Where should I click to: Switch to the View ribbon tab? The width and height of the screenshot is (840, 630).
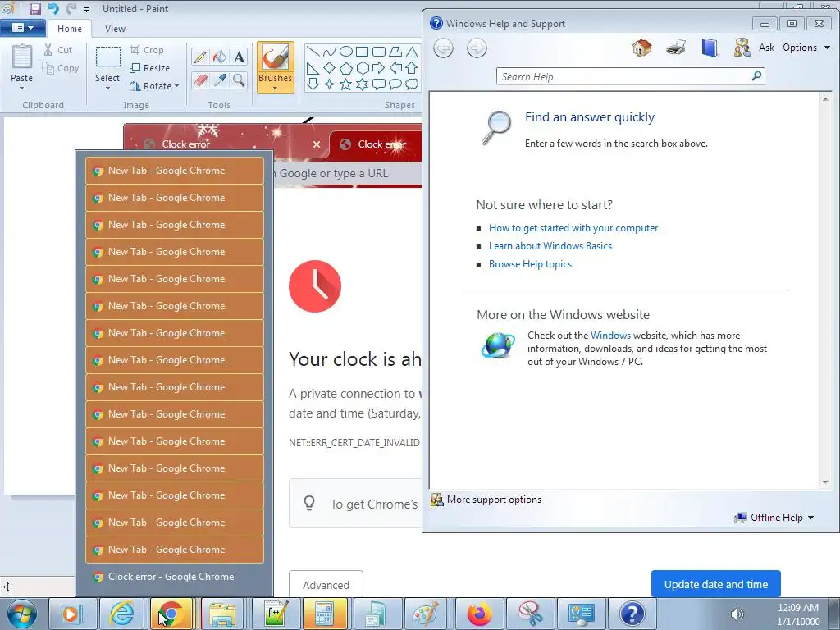coord(115,29)
